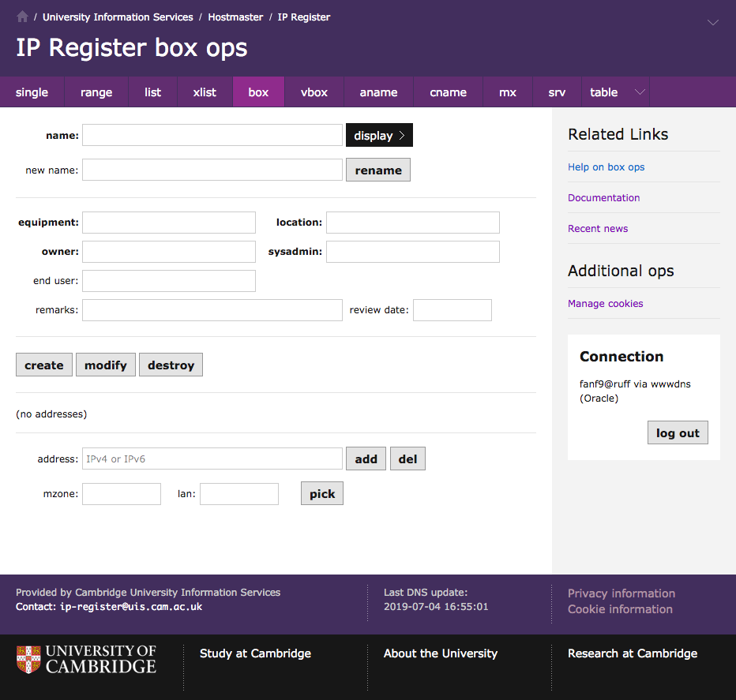Follow the Hostmaster breadcrumb link
The height and width of the screenshot is (700, 736).
tap(235, 17)
